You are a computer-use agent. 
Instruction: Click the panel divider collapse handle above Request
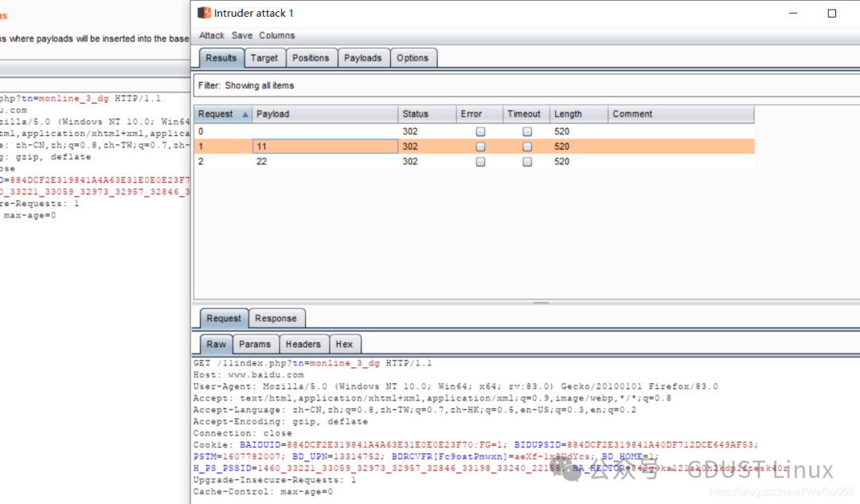541,301
